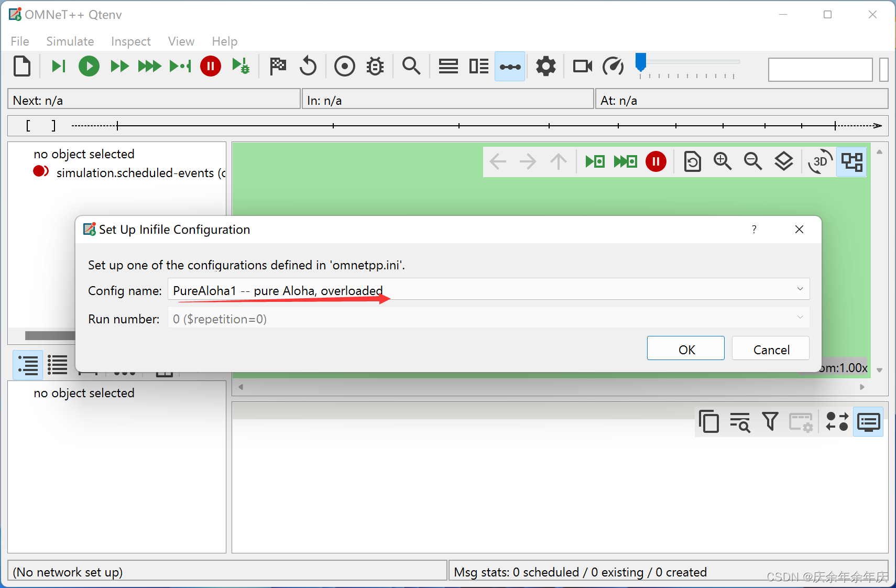Toggle the 3D view button
Viewport: 896px width, 588px height.
(x=821, y=161)
